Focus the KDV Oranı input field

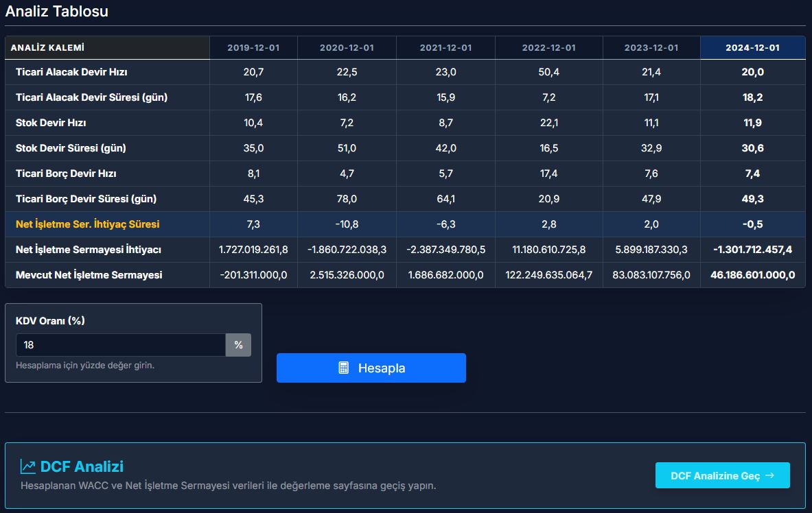[x=120, y=345]
